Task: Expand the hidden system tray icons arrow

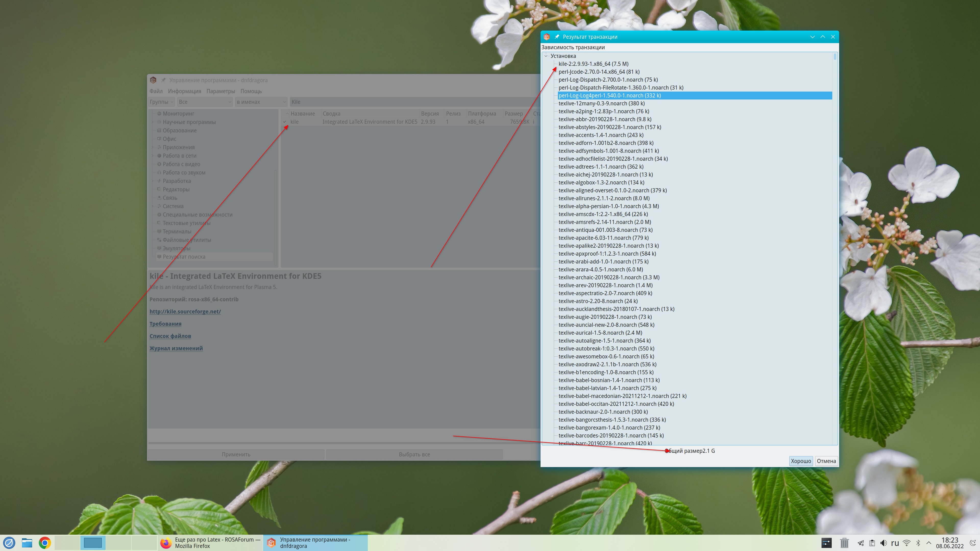Action: (929, 543)
